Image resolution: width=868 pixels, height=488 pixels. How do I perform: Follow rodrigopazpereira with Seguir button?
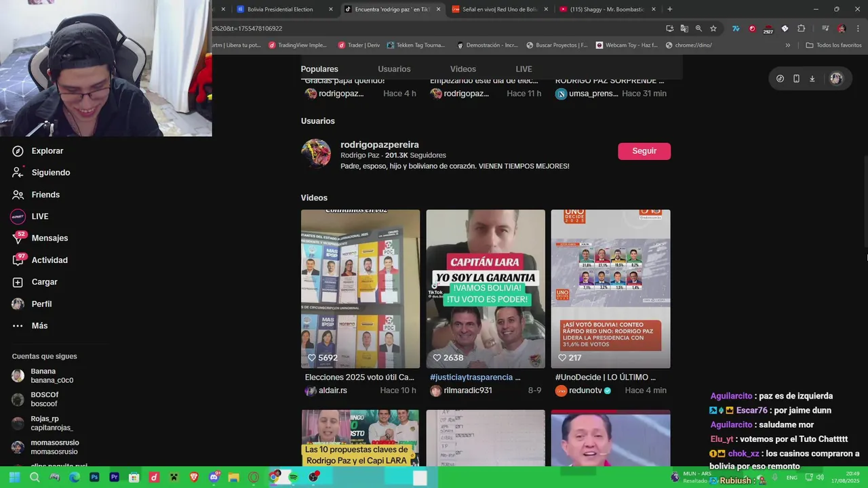pos(644,151)
